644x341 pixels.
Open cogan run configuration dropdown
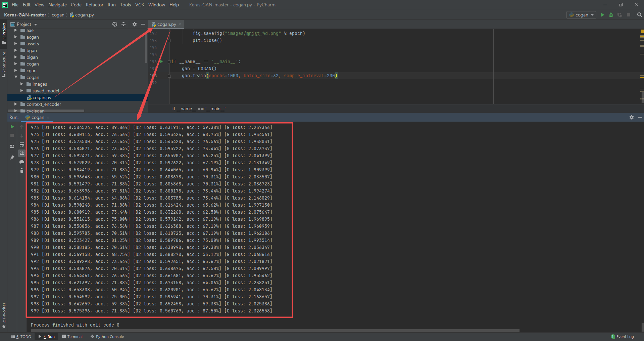(582, 15)
